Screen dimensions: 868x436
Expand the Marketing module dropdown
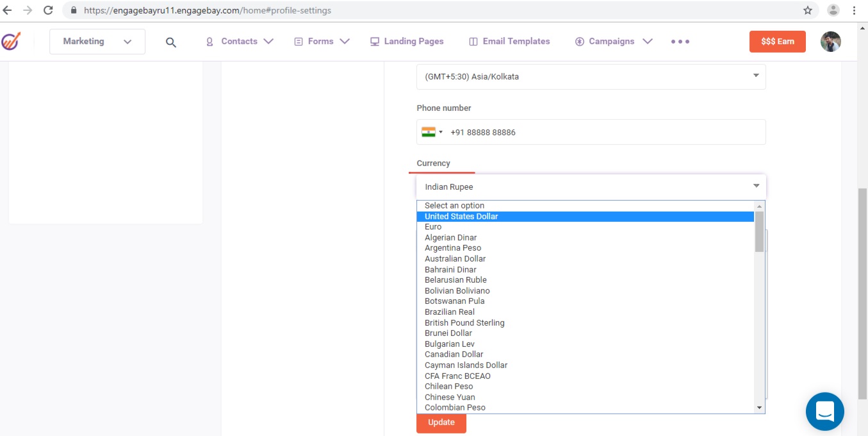97,42
